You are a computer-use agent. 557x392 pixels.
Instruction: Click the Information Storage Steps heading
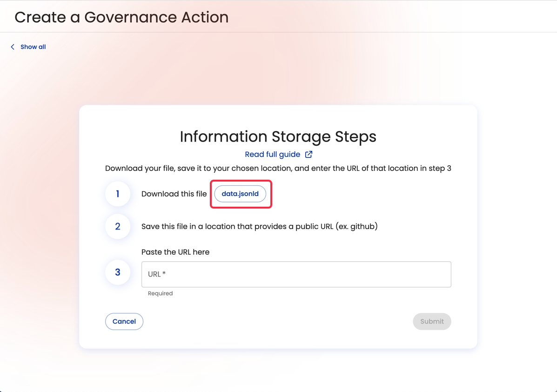pos(278,136)
